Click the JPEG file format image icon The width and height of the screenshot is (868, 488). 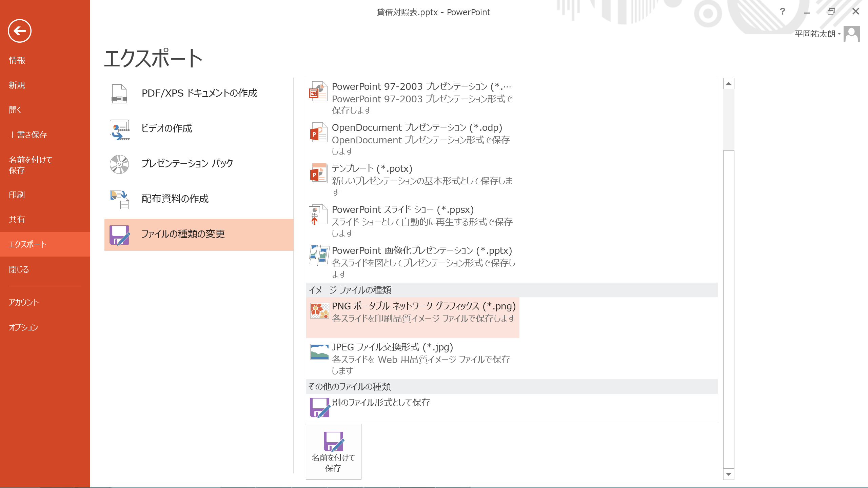coord(319,351)
